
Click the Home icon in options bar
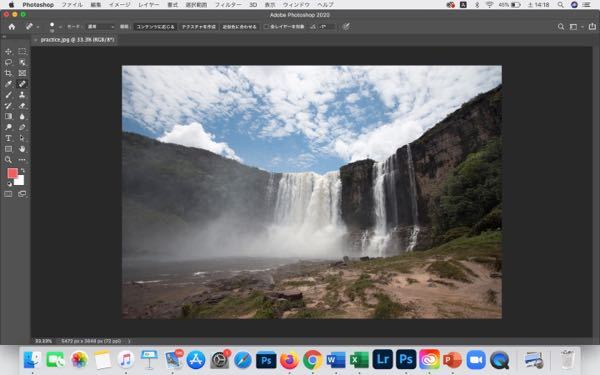click(x=12, y=27)
